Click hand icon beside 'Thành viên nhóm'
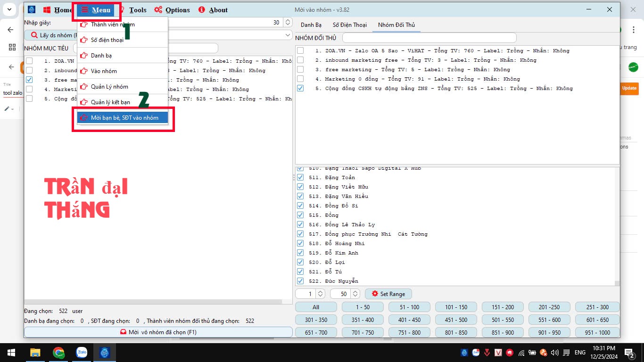 point(84,25)
